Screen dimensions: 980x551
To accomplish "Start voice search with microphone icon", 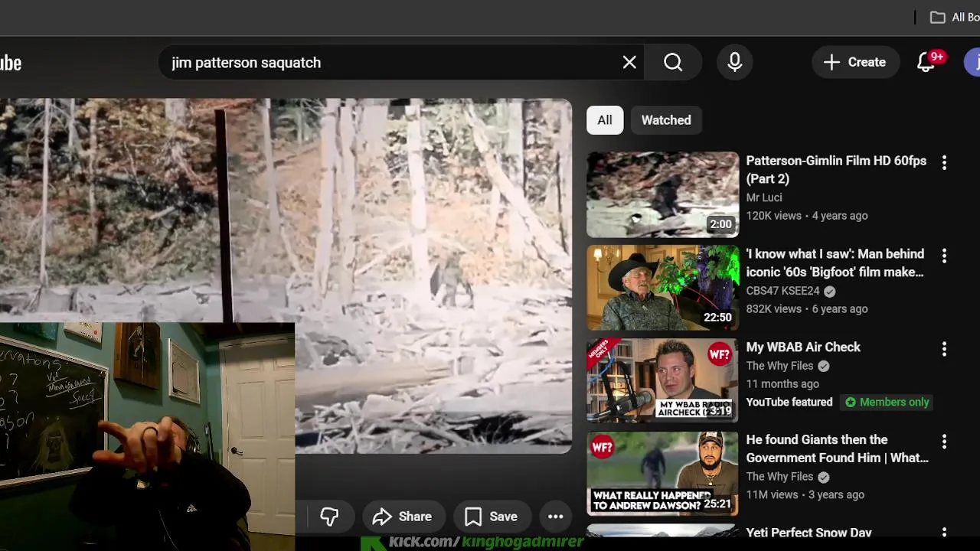I will (735, 63).
